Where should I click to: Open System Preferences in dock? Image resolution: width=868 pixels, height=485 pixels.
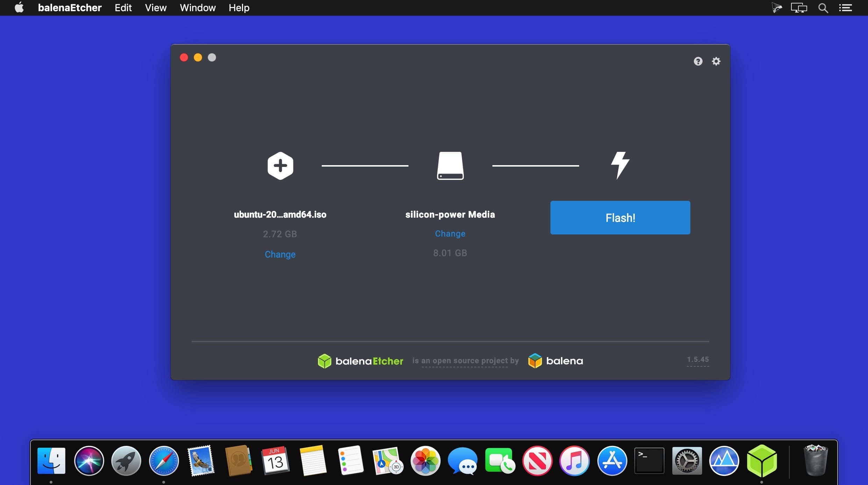[x=686, y=461]
